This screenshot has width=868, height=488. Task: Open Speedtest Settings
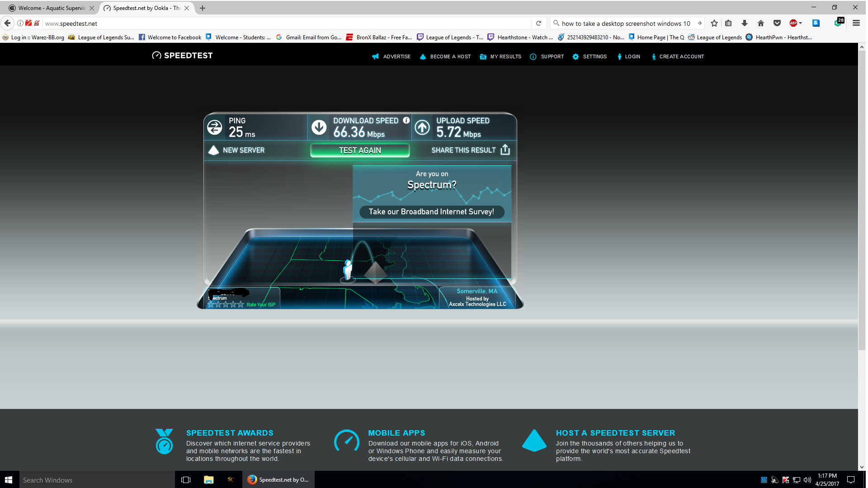pos(590,56)
